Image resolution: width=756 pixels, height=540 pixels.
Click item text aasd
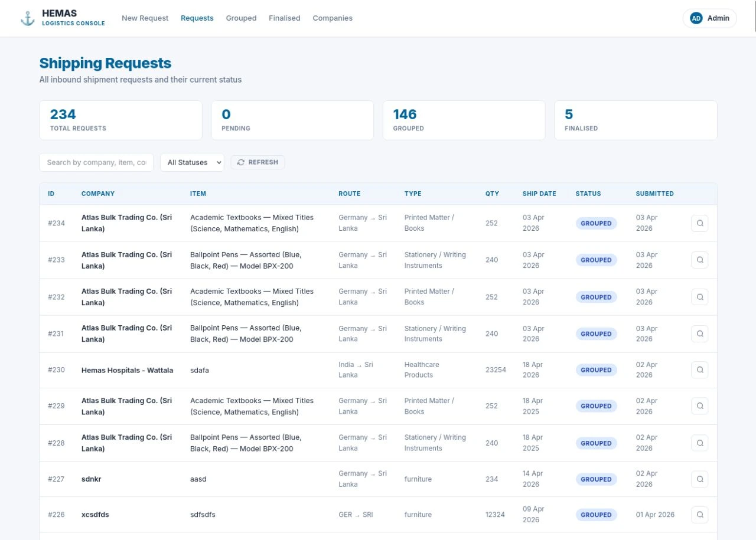198,479
